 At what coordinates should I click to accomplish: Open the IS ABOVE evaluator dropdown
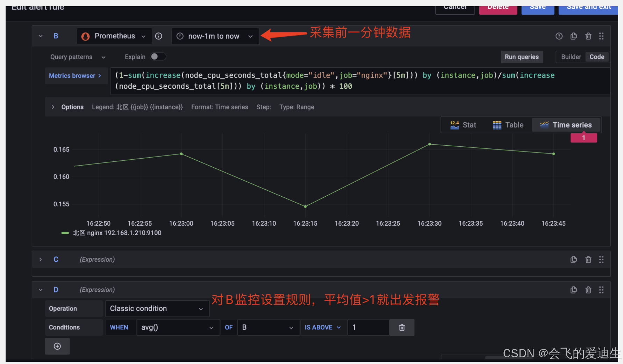click(x=323, y=327)
